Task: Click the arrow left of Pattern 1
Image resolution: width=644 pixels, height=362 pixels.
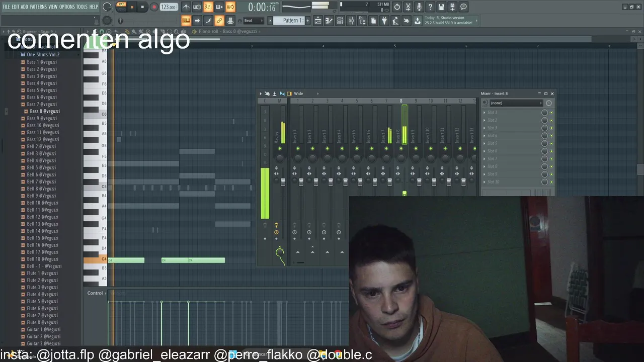Action: (270, 21)
